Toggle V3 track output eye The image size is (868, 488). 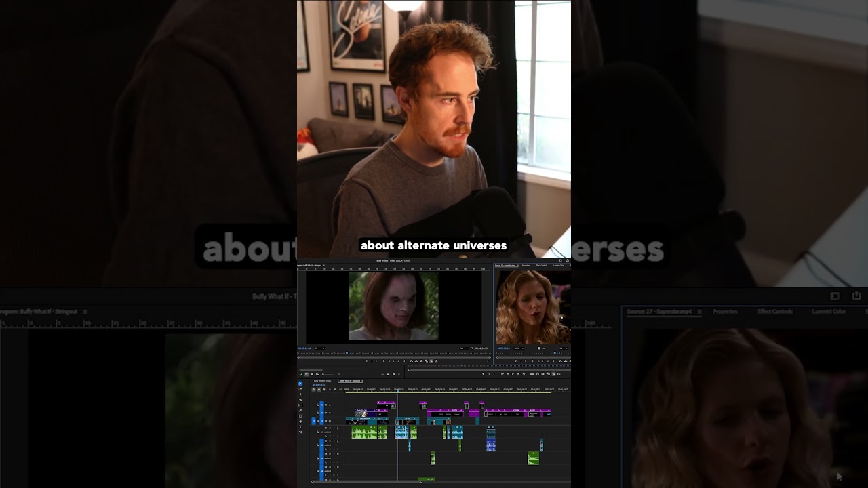pos(330,405)
